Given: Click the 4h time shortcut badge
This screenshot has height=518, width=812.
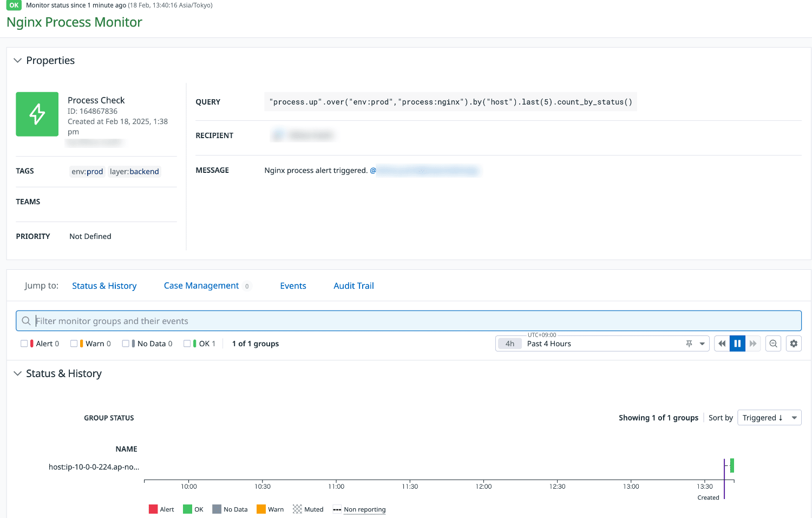Looking at the screenshot, I should [510, 344].
